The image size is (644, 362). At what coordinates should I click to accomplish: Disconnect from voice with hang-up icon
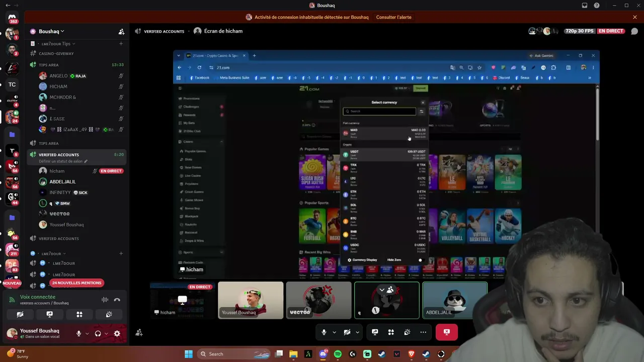pos(117,300)
